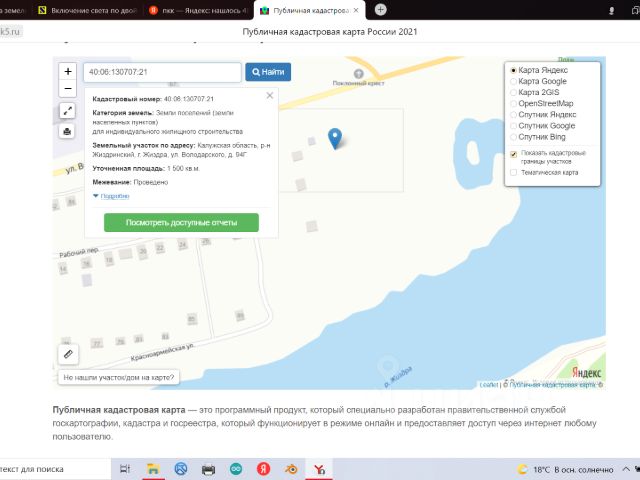Activate the ruler measurement tool
The height and width of the screenshot is (480, 640).
[x=68, y=354]
